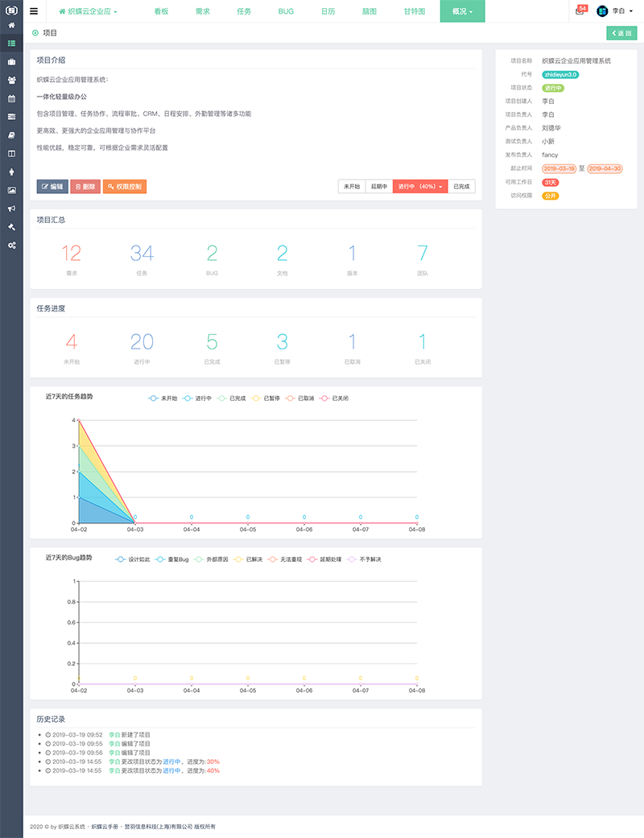The image size is (644, 838).
Task: Toggle 未开始 series in task trend legend
Action: coord(163,398)
